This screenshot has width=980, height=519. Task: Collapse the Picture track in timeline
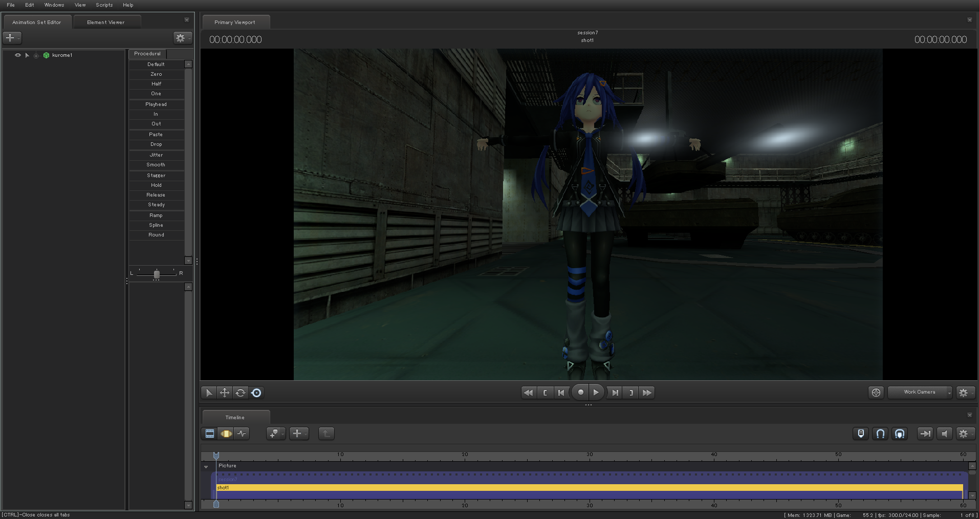206,466
